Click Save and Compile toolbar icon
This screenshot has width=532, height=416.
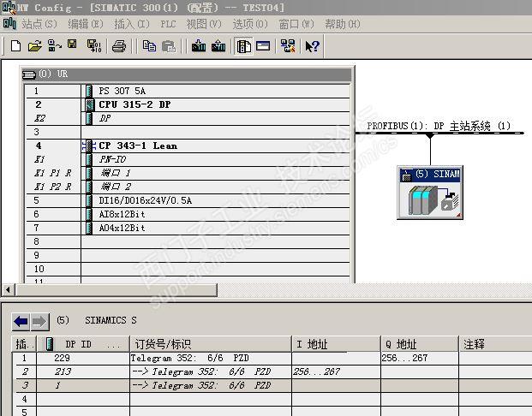click(94, 45)
